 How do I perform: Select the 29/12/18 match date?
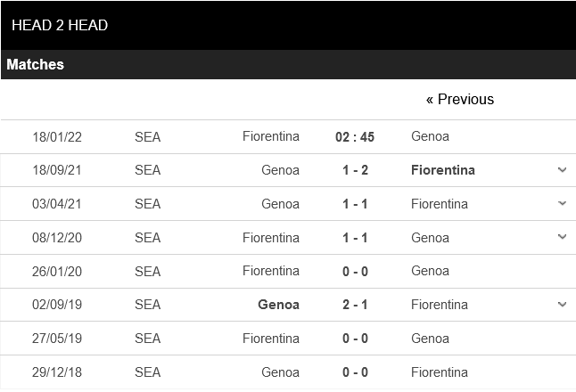(x=59, y=372)
